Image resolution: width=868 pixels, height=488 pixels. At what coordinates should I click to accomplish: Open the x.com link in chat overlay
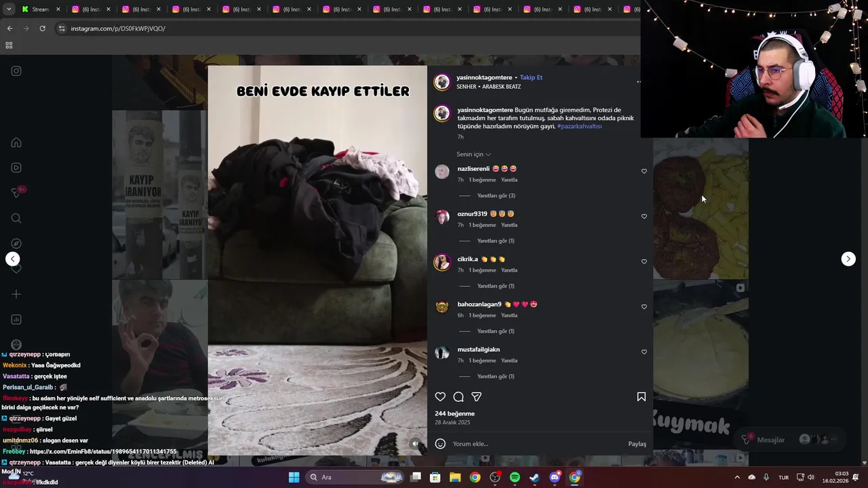point(103,451)
